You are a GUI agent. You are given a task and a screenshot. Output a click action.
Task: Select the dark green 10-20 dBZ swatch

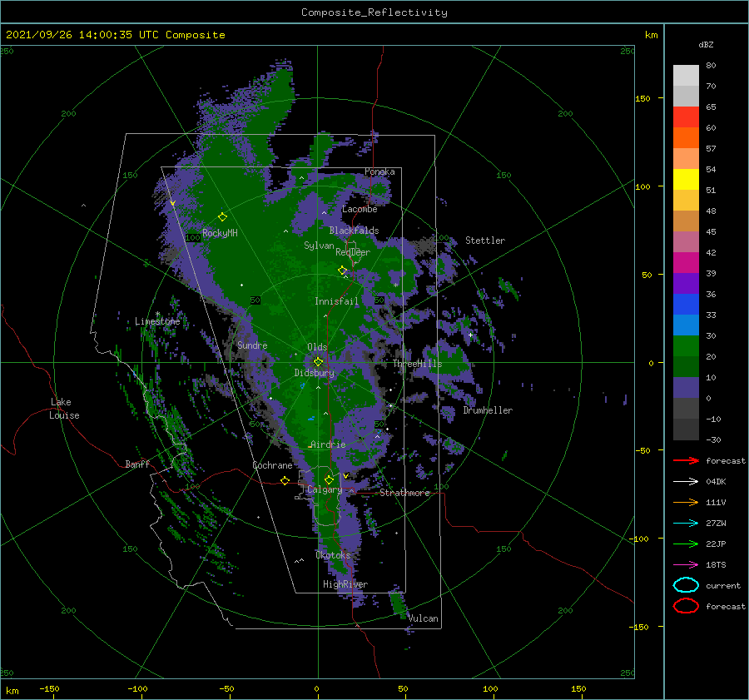tap(686, 367)
